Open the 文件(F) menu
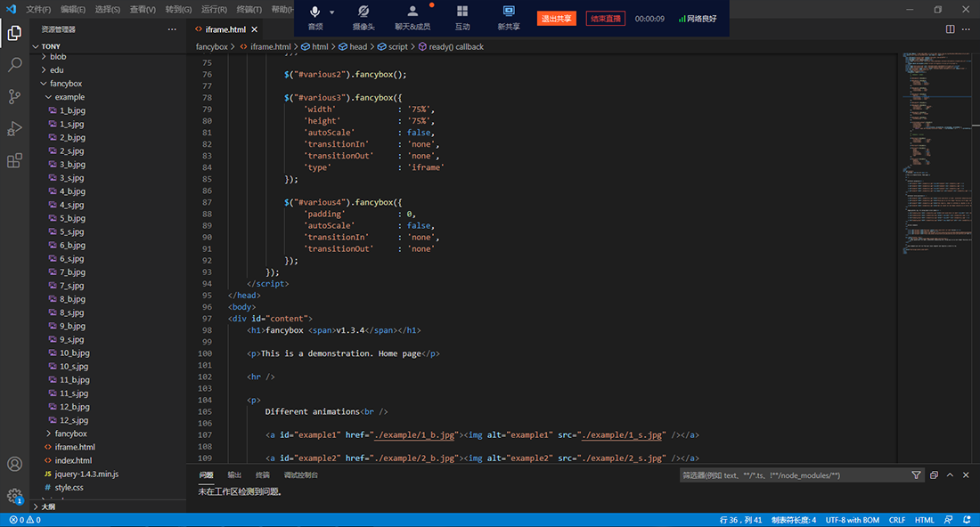The width and height of the screenshot is (980, 527). tap(38, 10)
